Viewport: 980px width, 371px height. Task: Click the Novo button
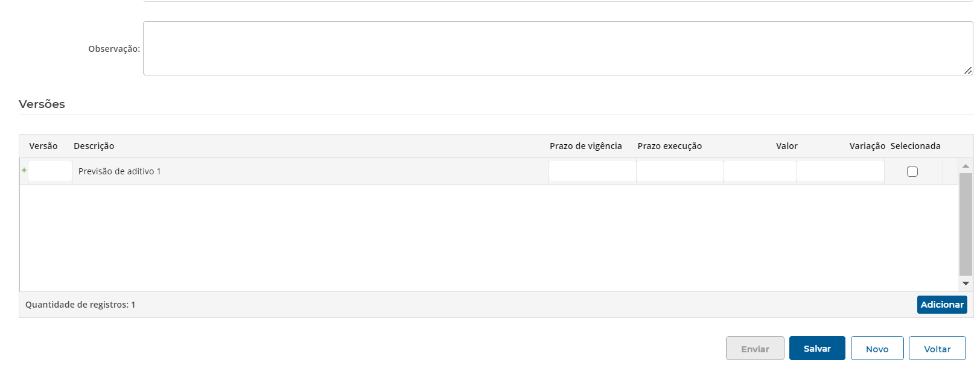pos(877,349)
